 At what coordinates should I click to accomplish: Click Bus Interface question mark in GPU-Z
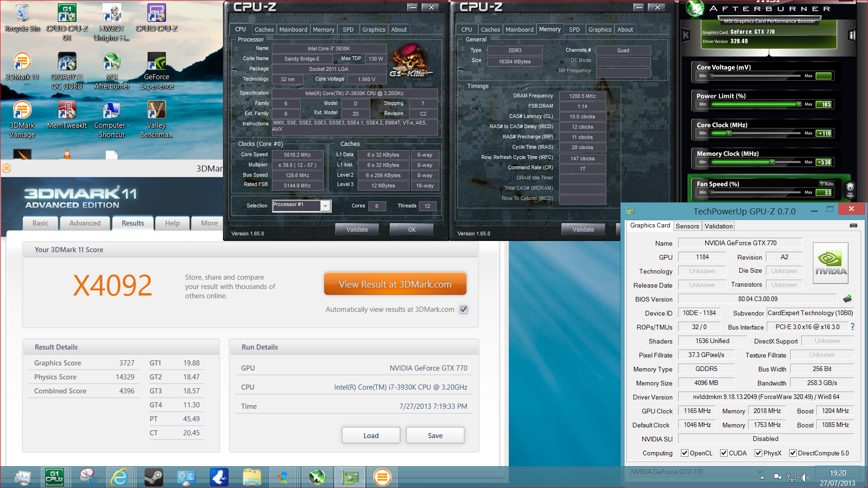pyautogui.click(x=853, y=327)
